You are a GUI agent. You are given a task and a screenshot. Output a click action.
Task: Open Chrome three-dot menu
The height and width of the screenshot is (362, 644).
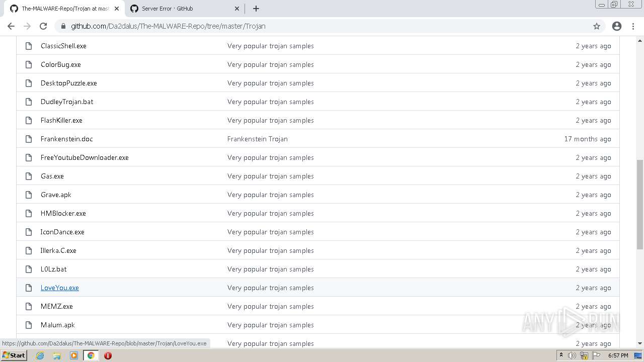click(633, 26)
